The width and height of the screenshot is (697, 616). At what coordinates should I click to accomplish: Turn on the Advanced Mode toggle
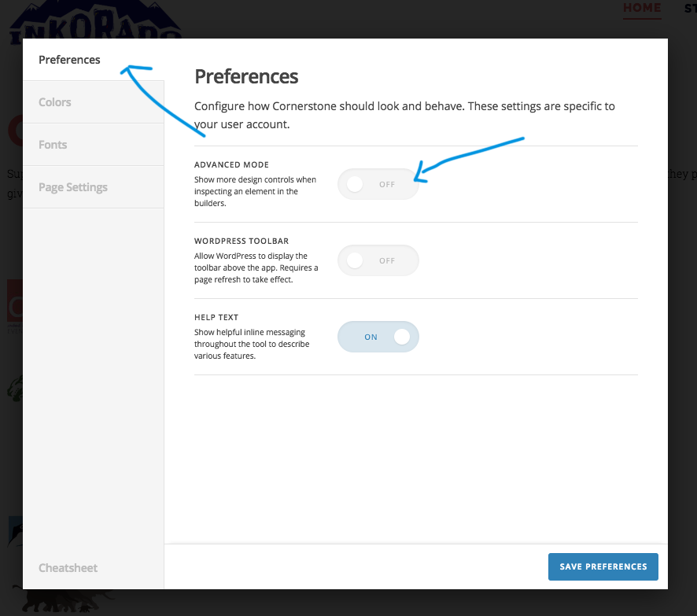[378, 184]
